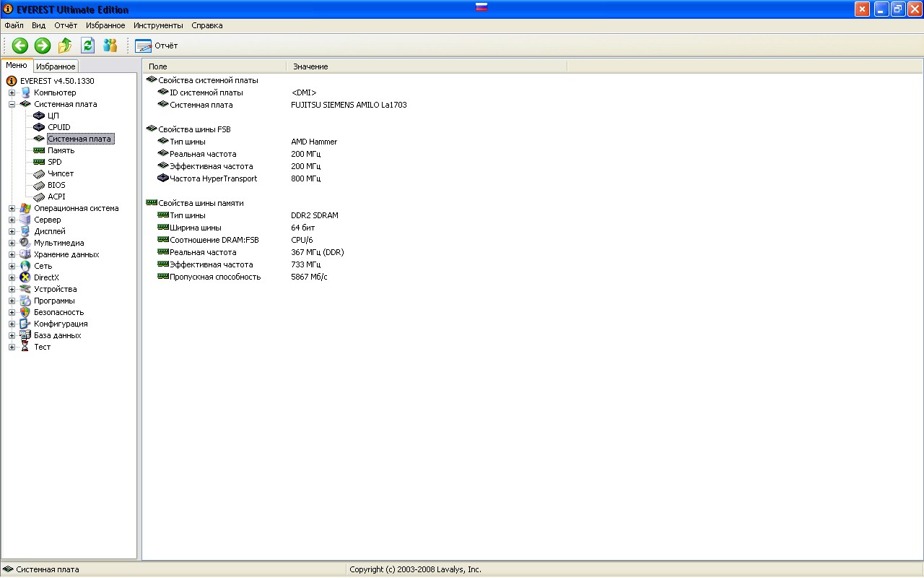The height and width of the screenshot is (578, 924).
Task: Open the users icon in toolbar
Action: (110, 46)
